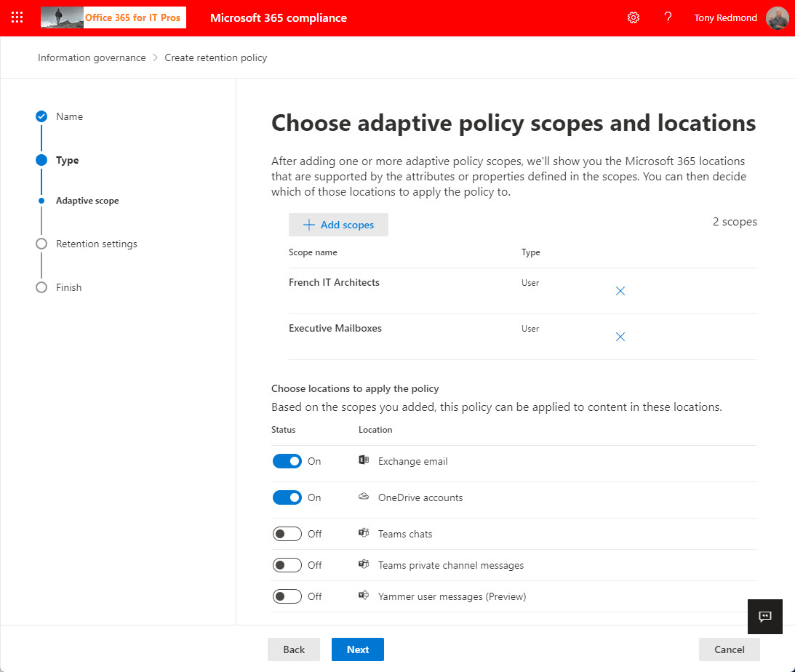Enable the Teams chats toggle
The height and width of the screenshot is (672, 795).
(x=287, y=533)
